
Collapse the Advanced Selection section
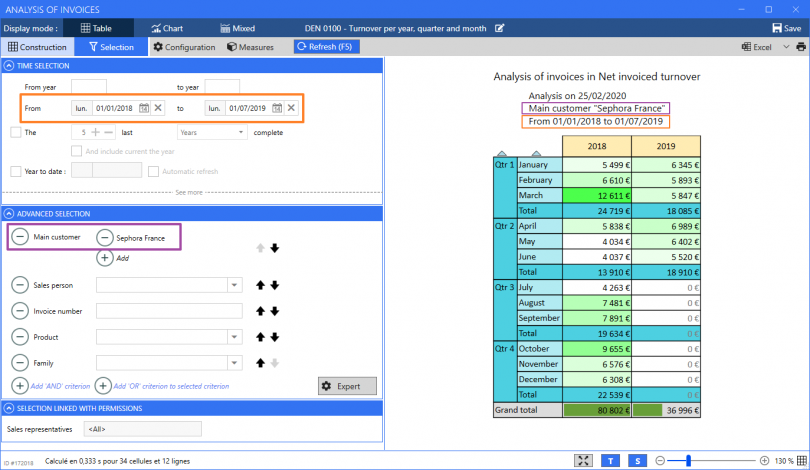point(9,213)
